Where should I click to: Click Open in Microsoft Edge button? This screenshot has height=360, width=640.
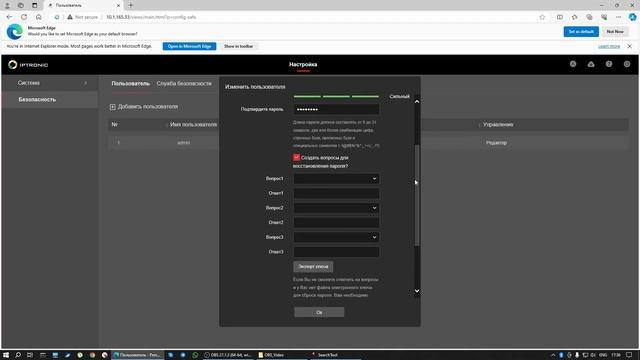coord(189,46)
